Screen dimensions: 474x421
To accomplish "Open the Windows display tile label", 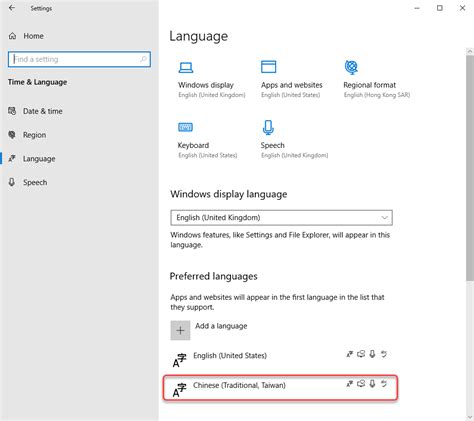I will click(206, 85).
